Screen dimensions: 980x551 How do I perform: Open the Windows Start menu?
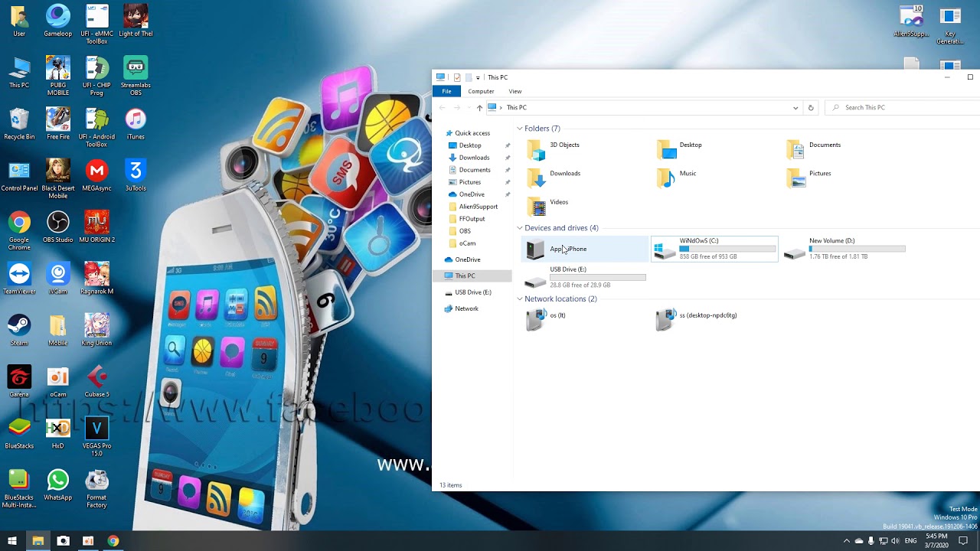pos(12,541)
